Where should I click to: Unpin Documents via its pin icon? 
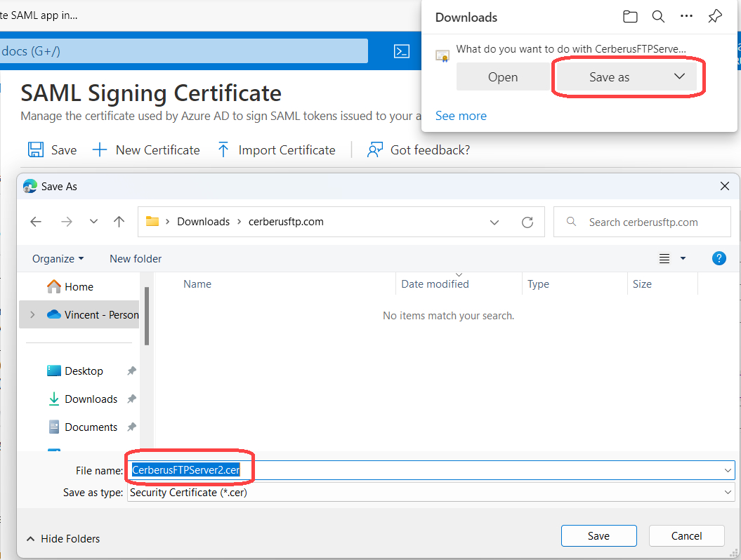tap(131, 427)
